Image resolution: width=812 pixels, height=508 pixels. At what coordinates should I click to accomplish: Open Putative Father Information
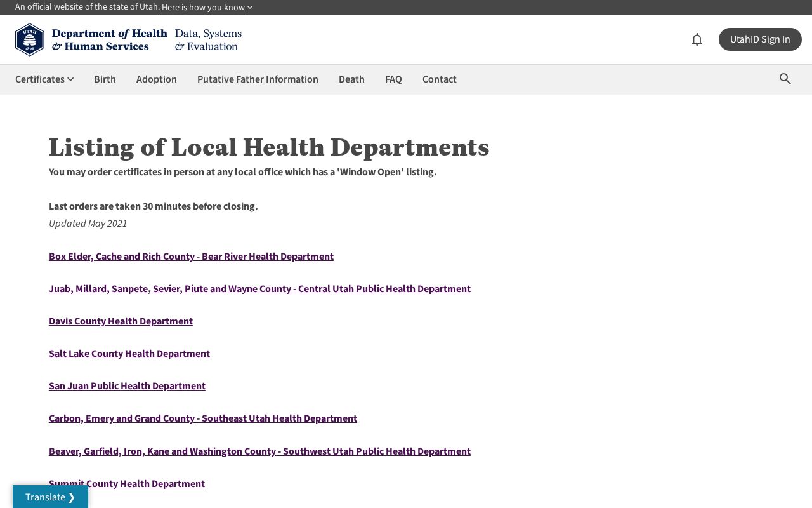[258, 79]
